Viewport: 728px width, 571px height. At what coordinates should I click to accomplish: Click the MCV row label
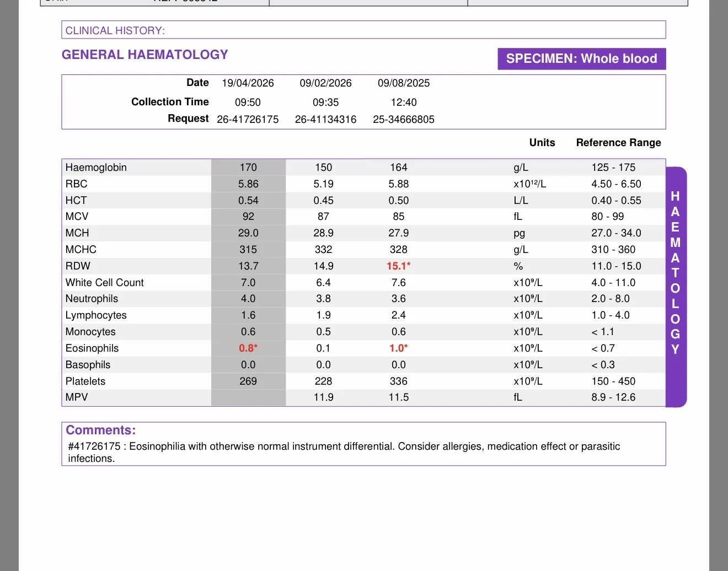77,217
